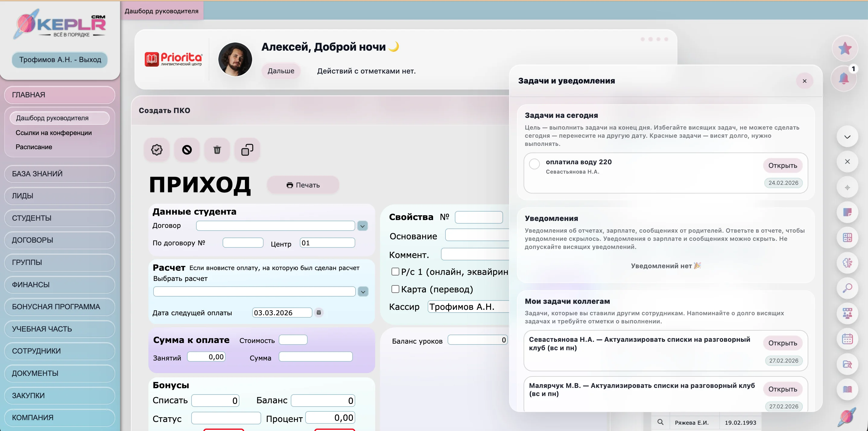The width and height of the screenshot is (868, 431).
Task: Expand the Договор dropdown arrow
Action: 363,226
